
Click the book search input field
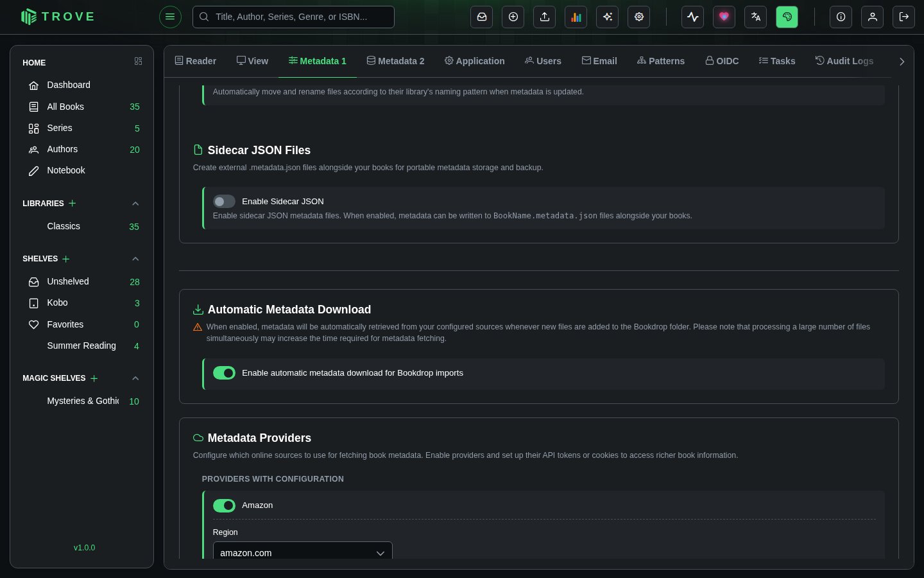tap(293, 17)
